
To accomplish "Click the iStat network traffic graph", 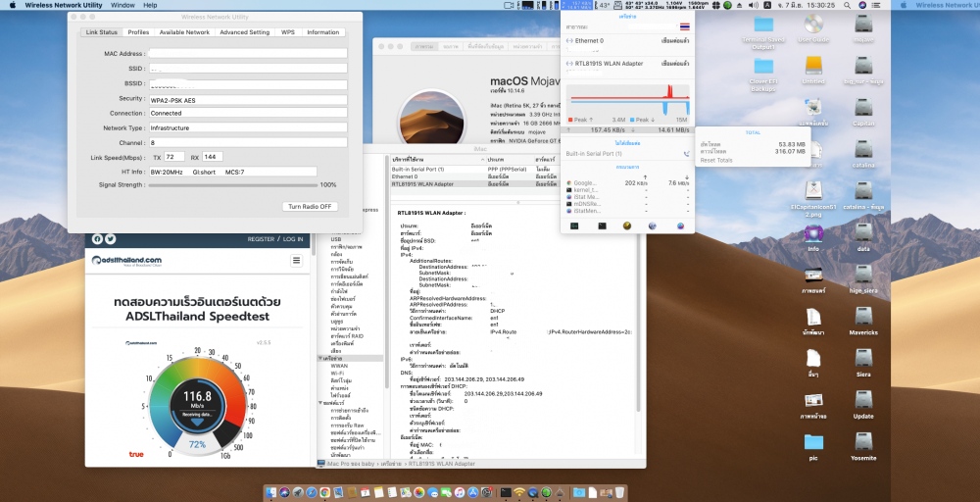I will pos(627,99).
